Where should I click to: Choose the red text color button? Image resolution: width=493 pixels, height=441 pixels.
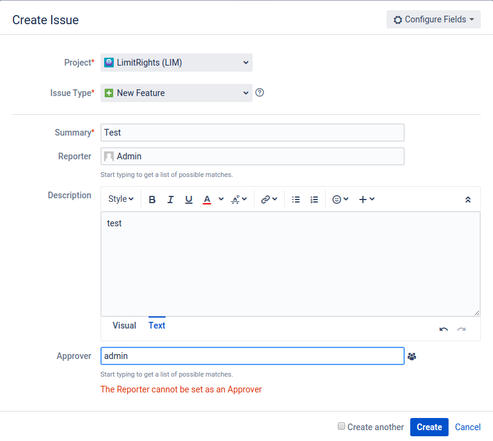[x=207, y=199]
